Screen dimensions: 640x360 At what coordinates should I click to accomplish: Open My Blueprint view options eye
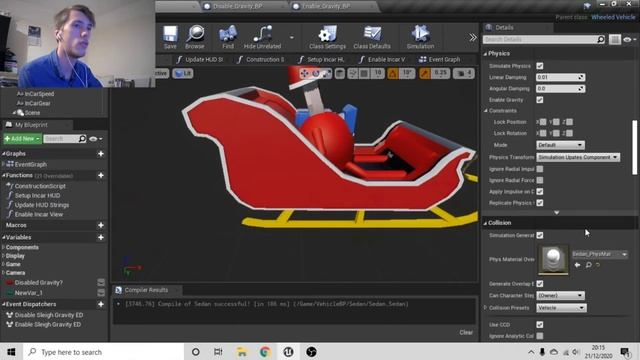pos(95,139)
